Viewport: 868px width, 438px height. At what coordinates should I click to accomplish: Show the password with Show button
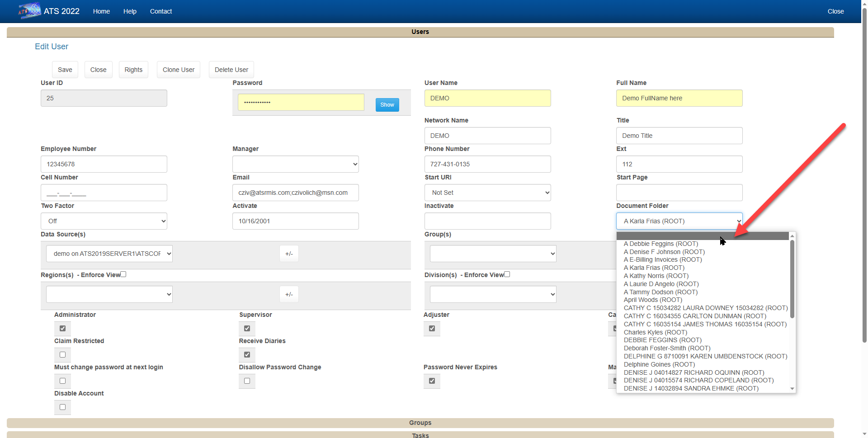(387, 105)
